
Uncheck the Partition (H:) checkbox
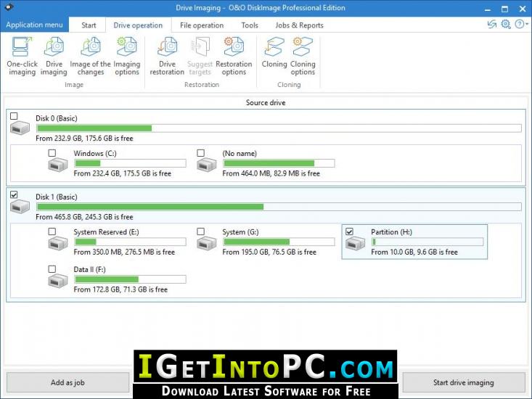tap(349, 231)
